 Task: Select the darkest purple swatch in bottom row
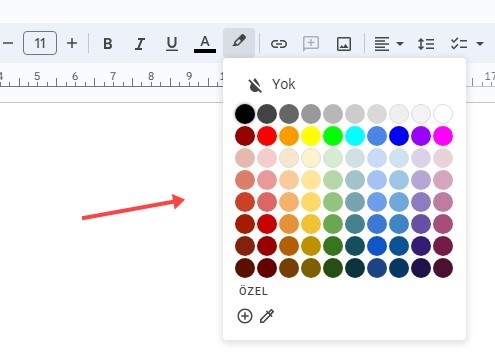pos(421,268)
